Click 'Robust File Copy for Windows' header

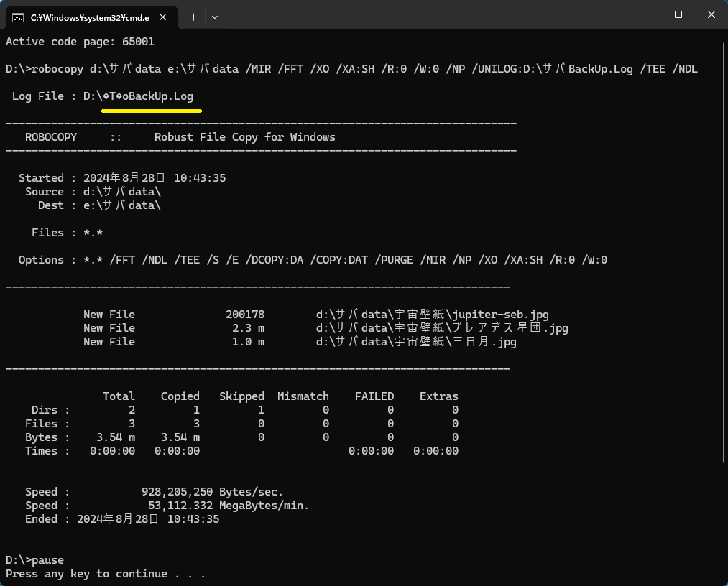click(244, 137)
